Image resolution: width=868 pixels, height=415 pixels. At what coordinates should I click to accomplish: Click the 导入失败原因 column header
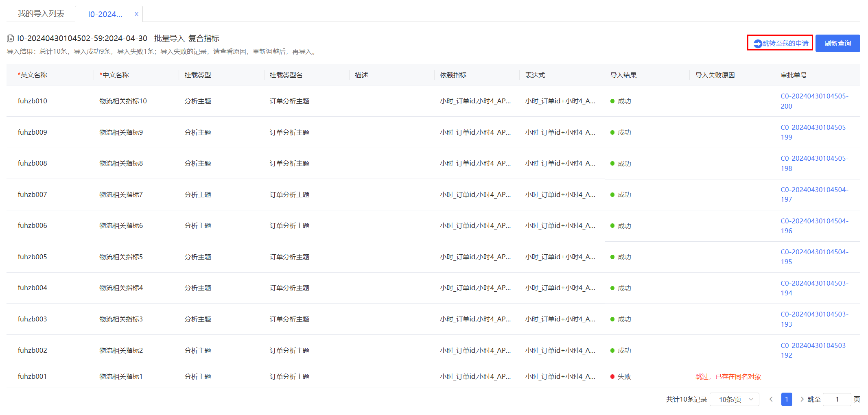pyautogui.click(x=715, y=75)
